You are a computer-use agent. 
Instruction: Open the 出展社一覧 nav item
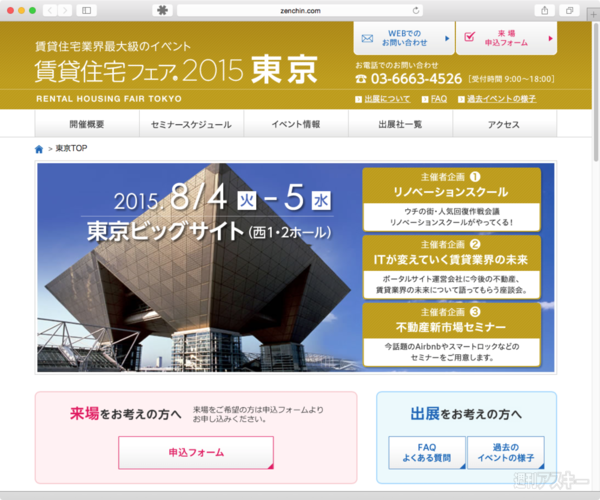[x=400, y=124]
